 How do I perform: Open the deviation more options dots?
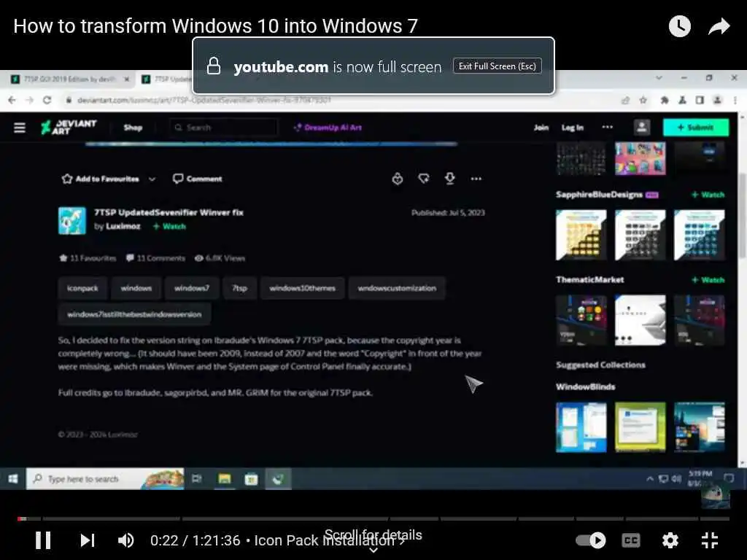[476, 179]
